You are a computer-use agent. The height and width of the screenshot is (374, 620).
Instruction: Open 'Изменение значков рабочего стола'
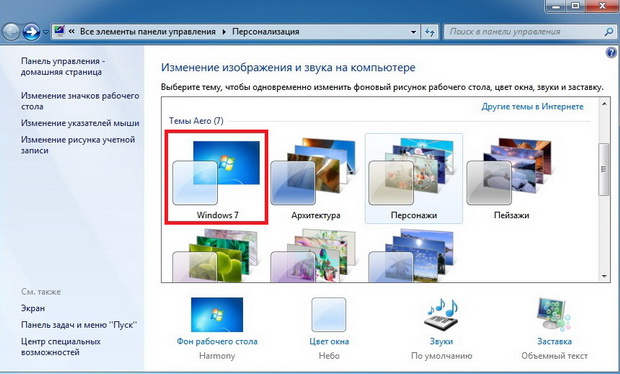pos(80,101)
